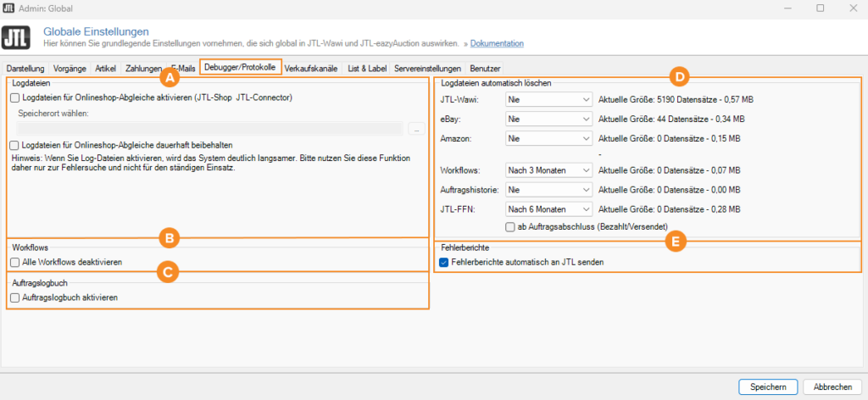Expand the Amazon deletion interval dropdown
Screen dimensions: 868x400
pos(549,138)
